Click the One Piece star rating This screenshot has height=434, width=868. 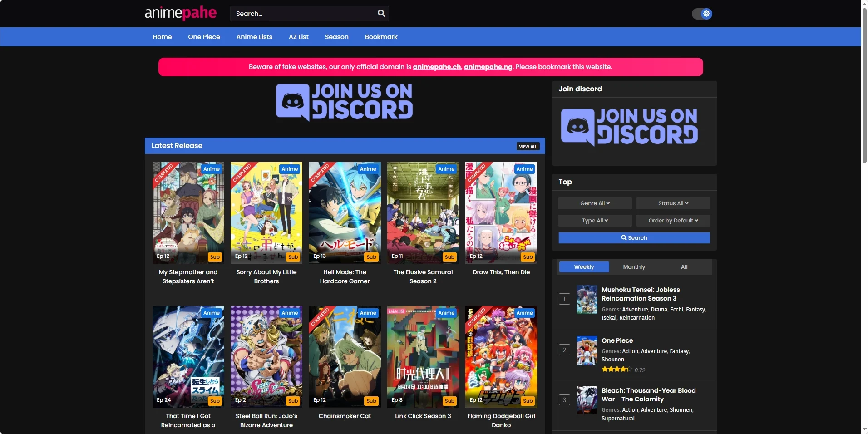tap(616, 370)
